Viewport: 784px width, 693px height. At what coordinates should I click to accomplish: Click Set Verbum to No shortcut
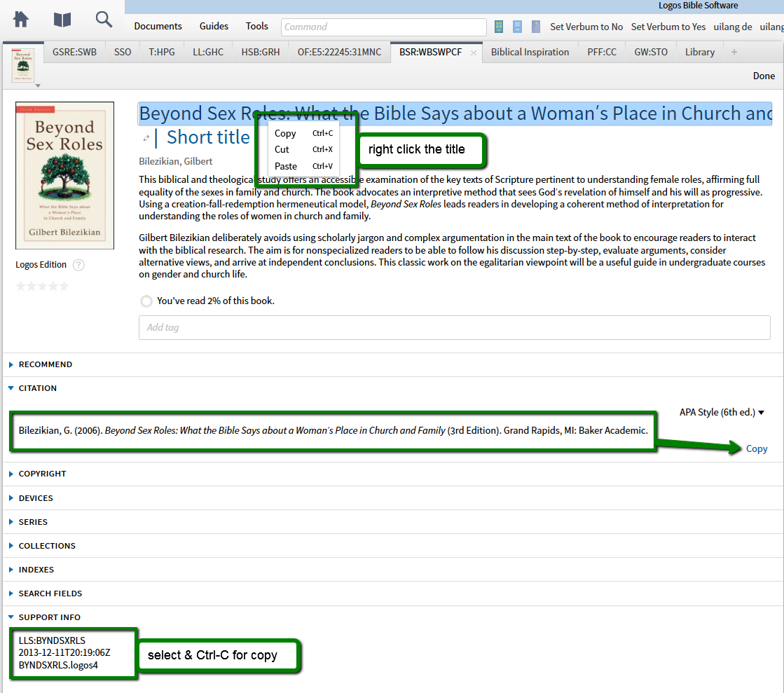click(x=586, y=27)
